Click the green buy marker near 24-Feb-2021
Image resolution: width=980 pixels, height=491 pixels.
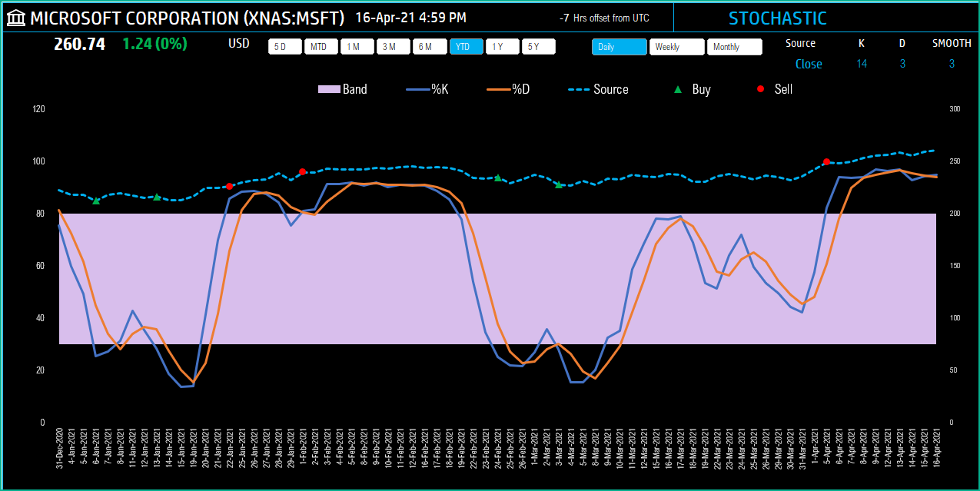pyautogui.click(x=497, y=177)
